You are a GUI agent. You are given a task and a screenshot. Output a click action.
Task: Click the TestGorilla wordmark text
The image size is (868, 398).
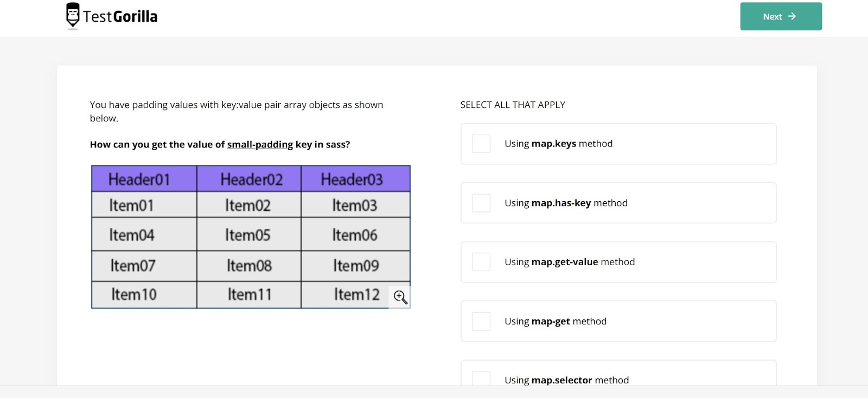[120, 17]
